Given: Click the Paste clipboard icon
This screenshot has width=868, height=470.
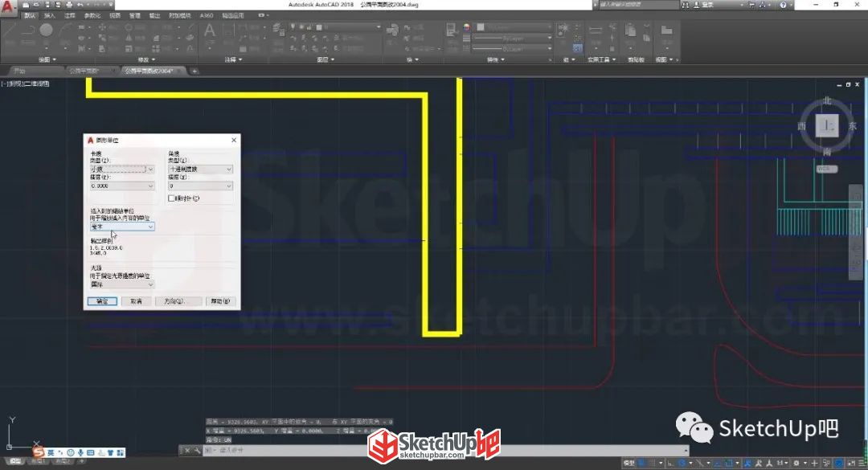Looking at the screenshot, I should pyautogui.click(x=631, y=31).
